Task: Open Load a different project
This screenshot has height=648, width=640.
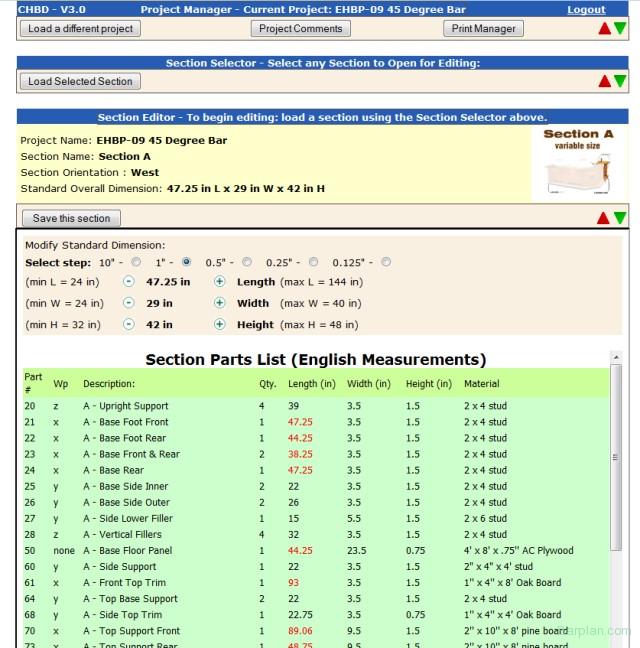Action: click(80, 29)
